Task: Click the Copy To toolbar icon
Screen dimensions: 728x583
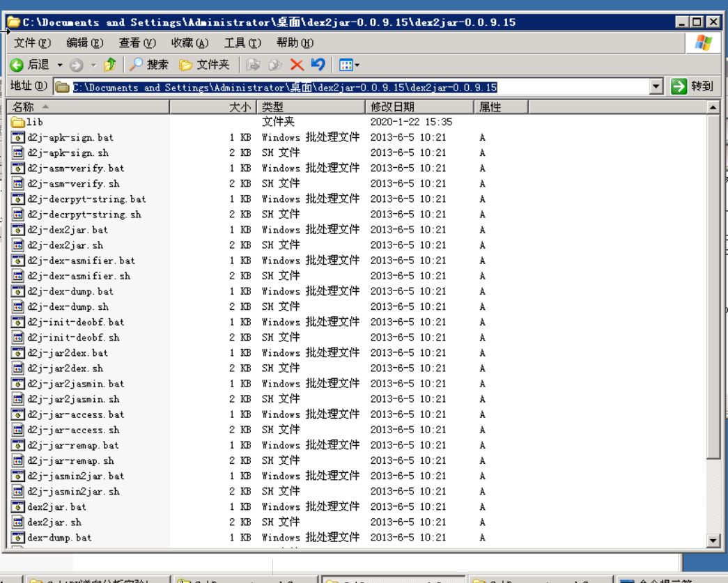Action: (275, 65)
